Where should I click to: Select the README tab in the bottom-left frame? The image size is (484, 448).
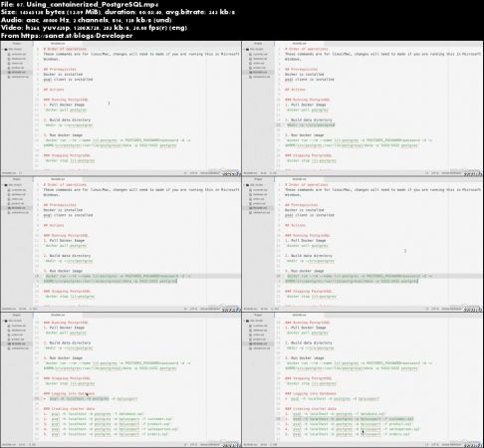[x=58, y=315]
